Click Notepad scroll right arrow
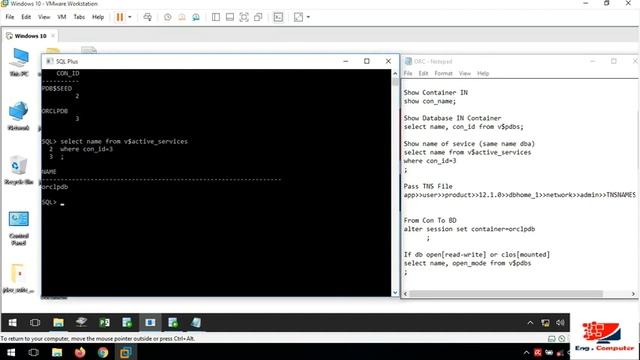 pyautogui.click(x=633, y=294)
